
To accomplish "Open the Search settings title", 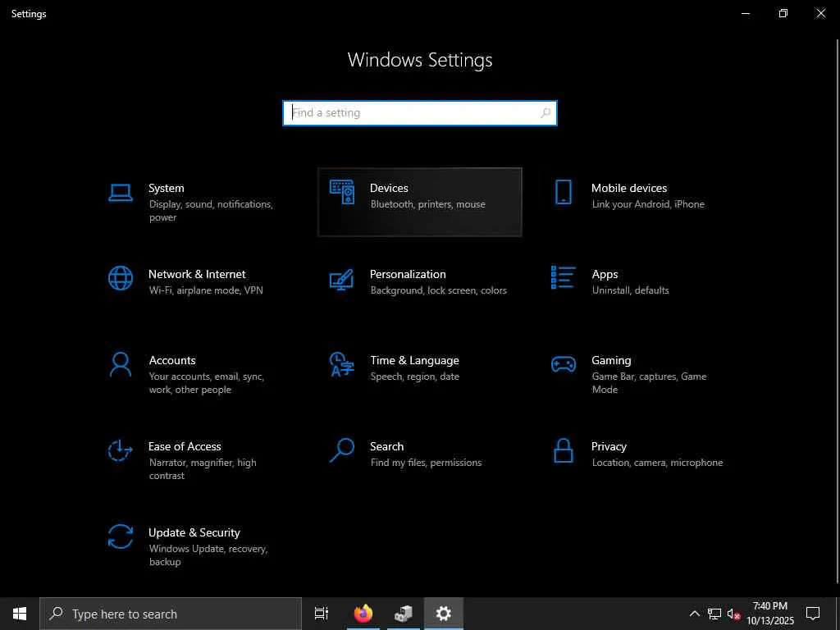I will point(387,446).
